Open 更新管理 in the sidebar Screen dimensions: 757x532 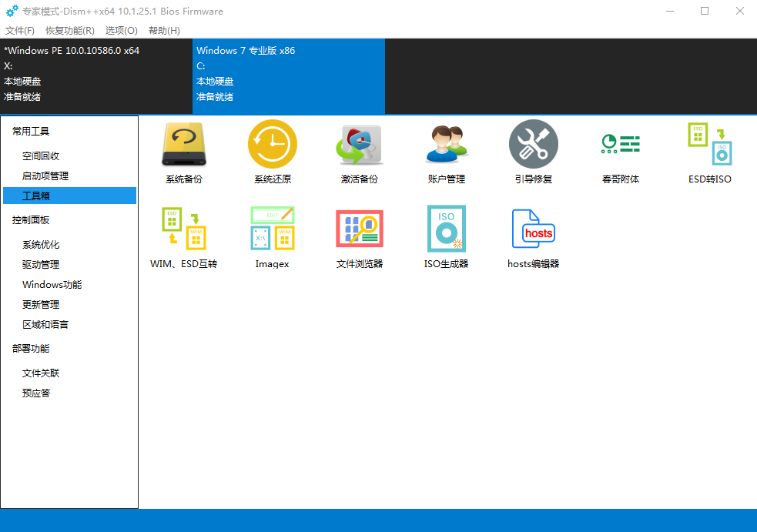(41, 305)
